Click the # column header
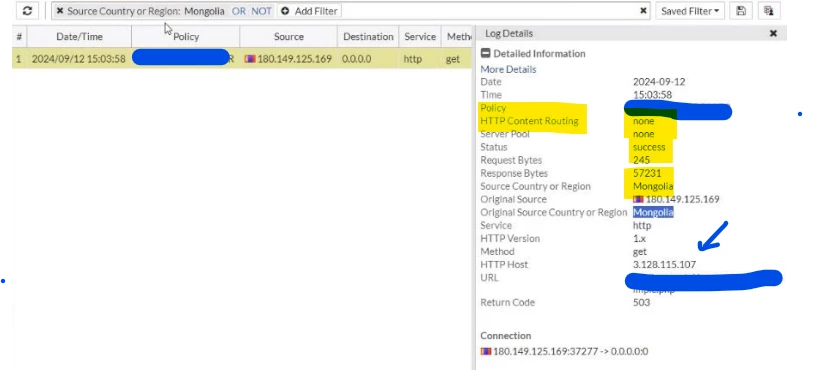The height and width of the screenshot is (370, 820). coord(19,37)
